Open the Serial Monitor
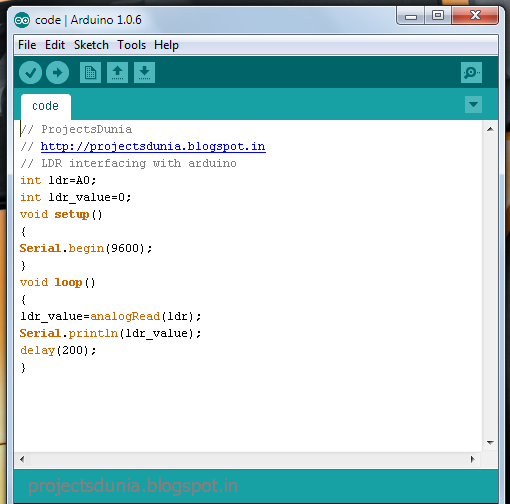Screen dimensions: 510x504 471,72
